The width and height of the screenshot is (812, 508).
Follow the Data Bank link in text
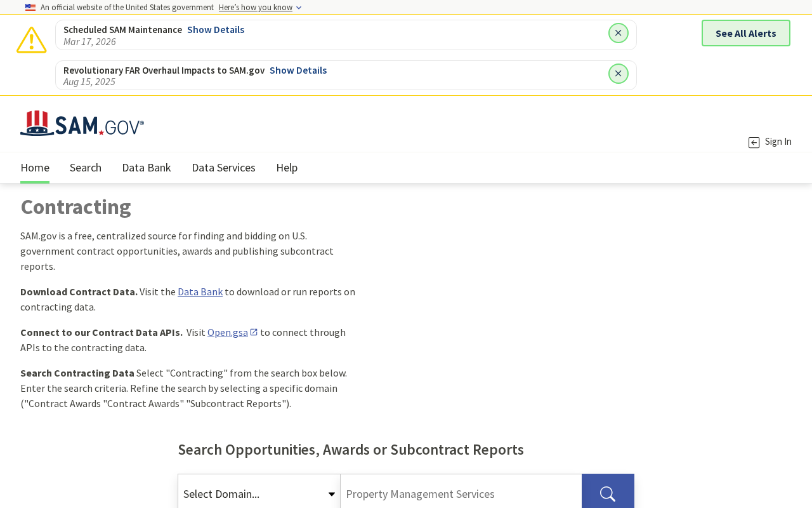[x=200, y=292]
